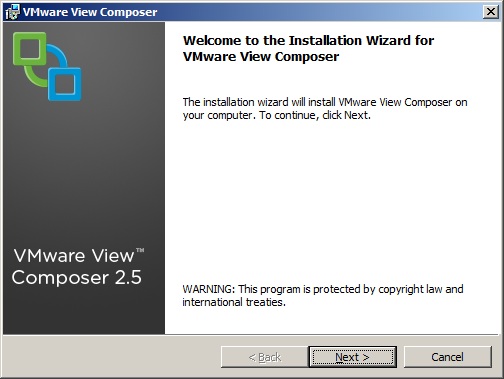Click the green square of the VMware View logo

[x=29, y=49]
